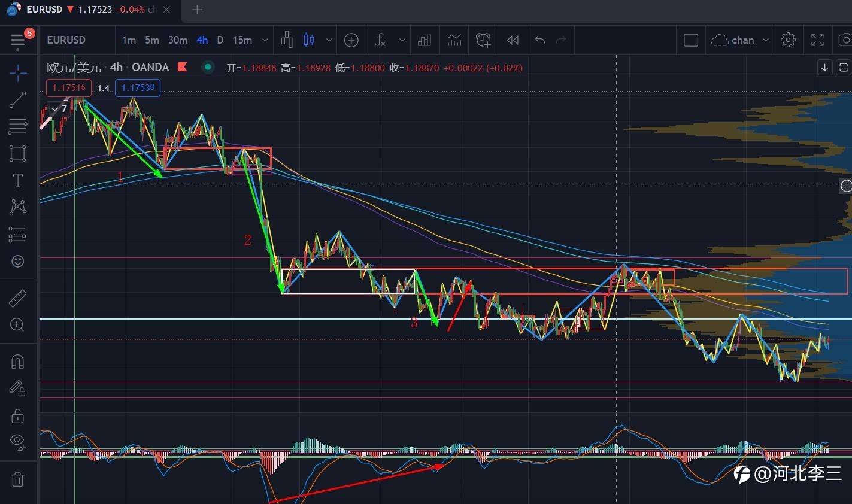Collapse the indicator legend showing 7

pyautogui.click(x=59, y=109)
